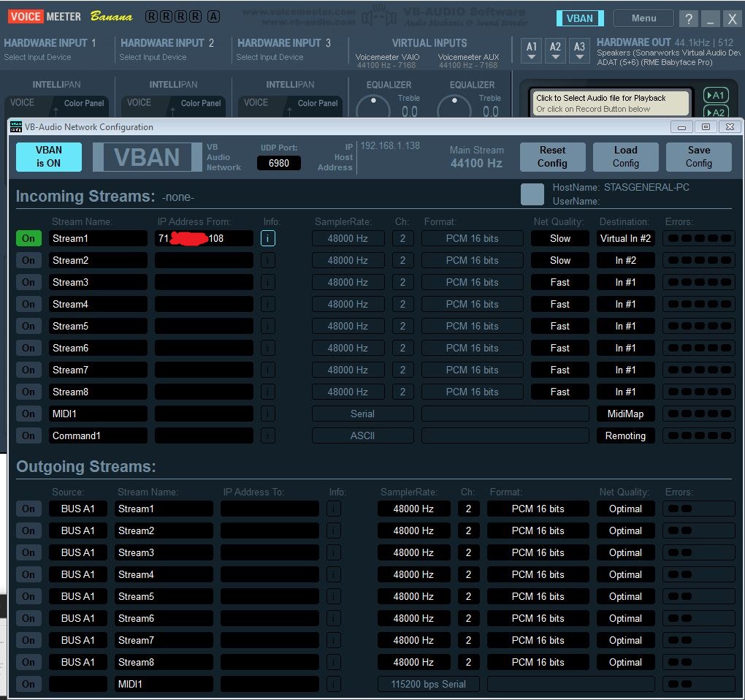Change Stream1 net quality Slow
This screenshot has width=745, height=700.
[x=559, y=238]
